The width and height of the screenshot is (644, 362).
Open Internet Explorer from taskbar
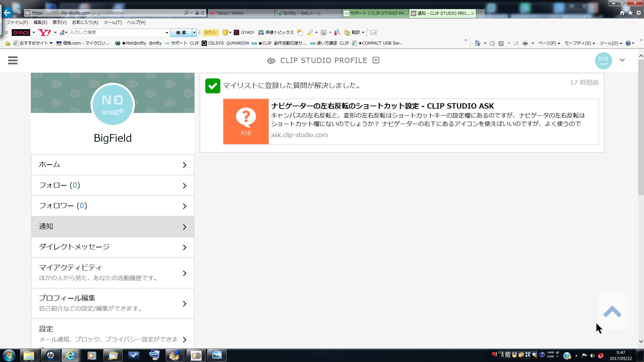[70, 355]
